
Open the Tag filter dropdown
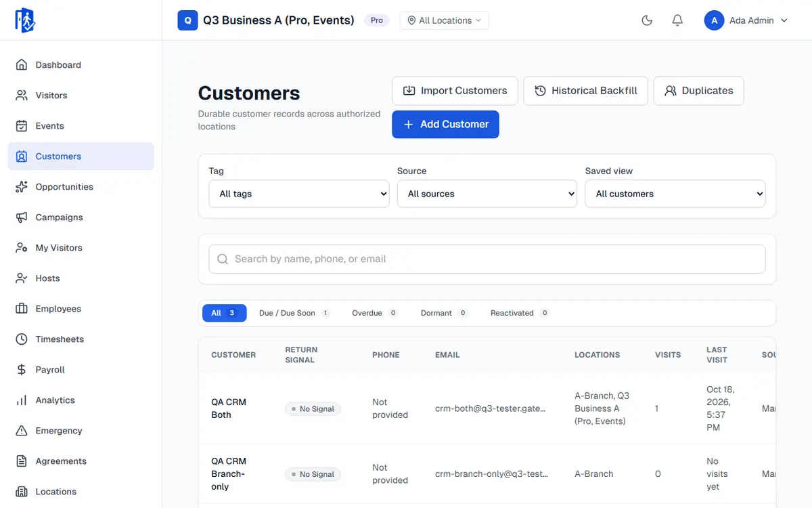coord(299,194)
